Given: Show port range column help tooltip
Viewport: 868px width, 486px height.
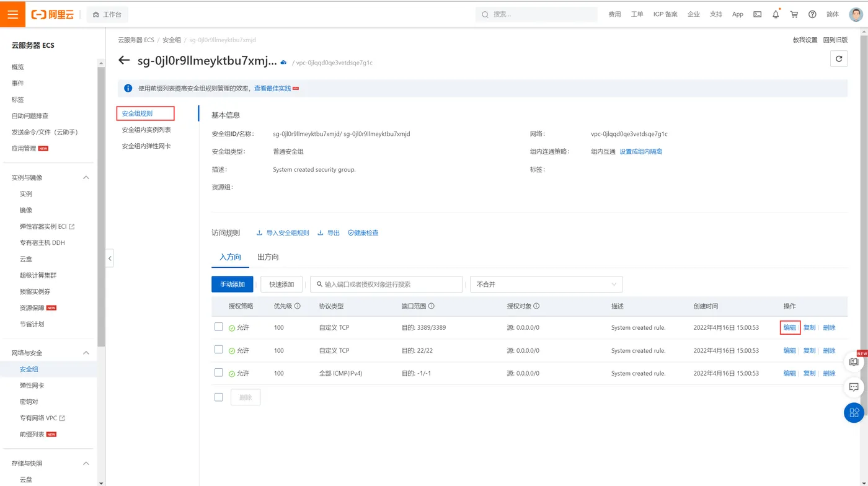Looking at the screenshot, I should [431, 306].
